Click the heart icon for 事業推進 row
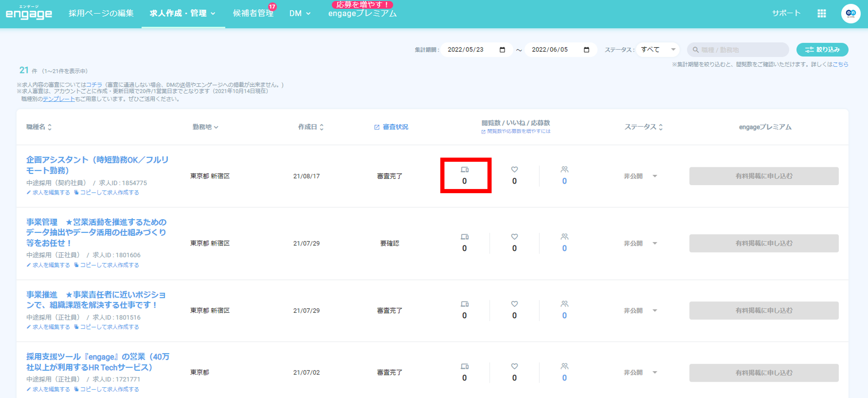The image size is (868, 398). (x=514, y=304)
